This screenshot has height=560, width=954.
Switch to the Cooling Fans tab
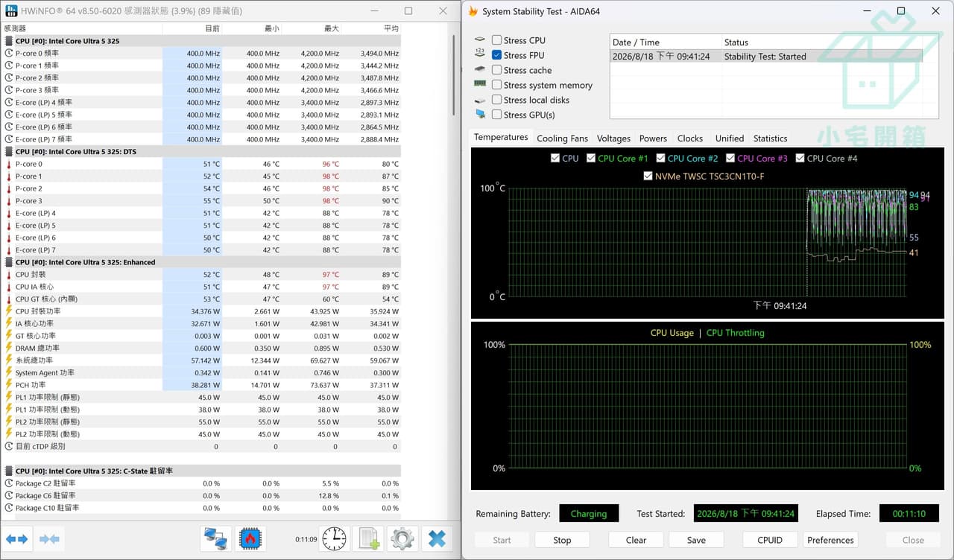pos(562,139)
